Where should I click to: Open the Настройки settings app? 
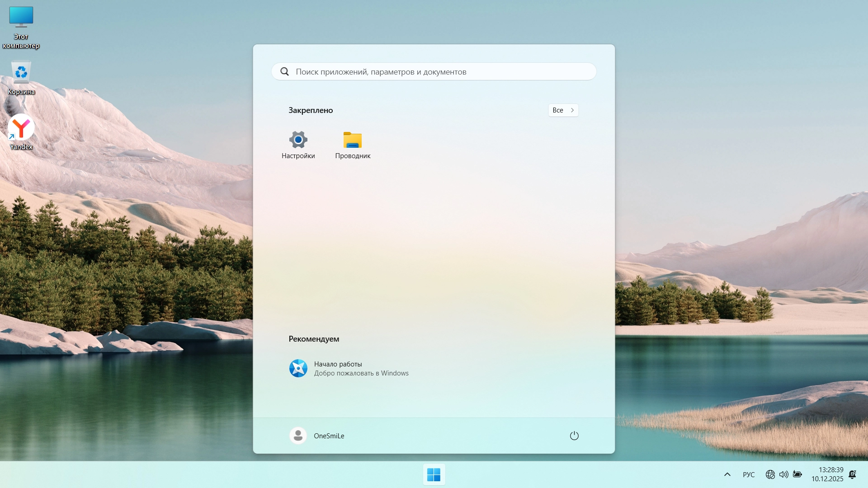coord(298,145)
